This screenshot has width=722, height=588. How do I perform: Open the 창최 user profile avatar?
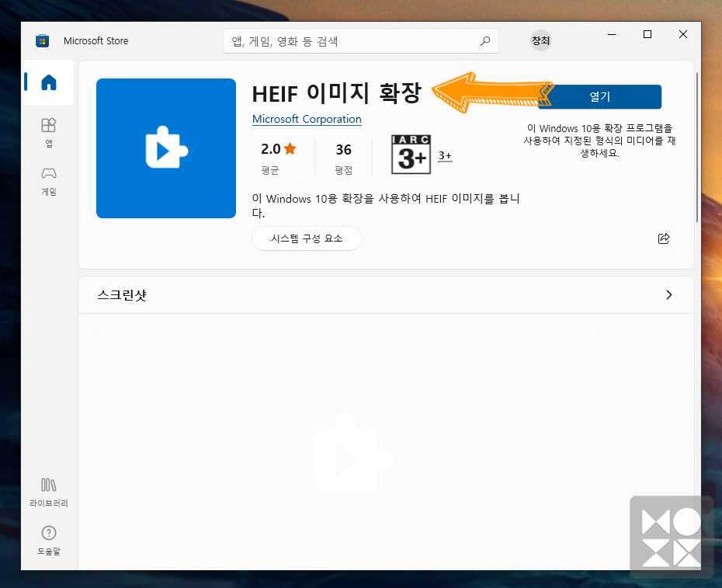click(540, 40)
